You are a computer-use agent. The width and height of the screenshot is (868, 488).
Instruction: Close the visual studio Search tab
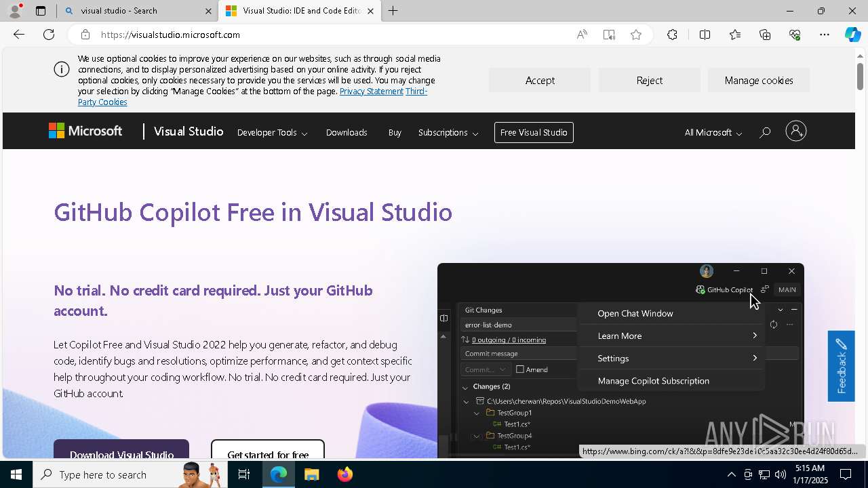pyautogui.click(x=208, y=11)
